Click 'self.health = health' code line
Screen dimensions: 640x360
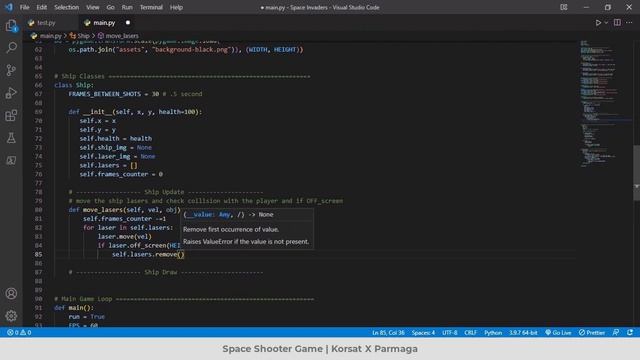pos(116,139)
